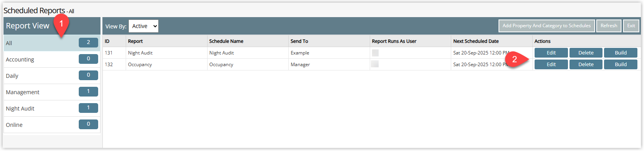
Task: Build the Occupancy scheduled report
Action: coord(621,65)
